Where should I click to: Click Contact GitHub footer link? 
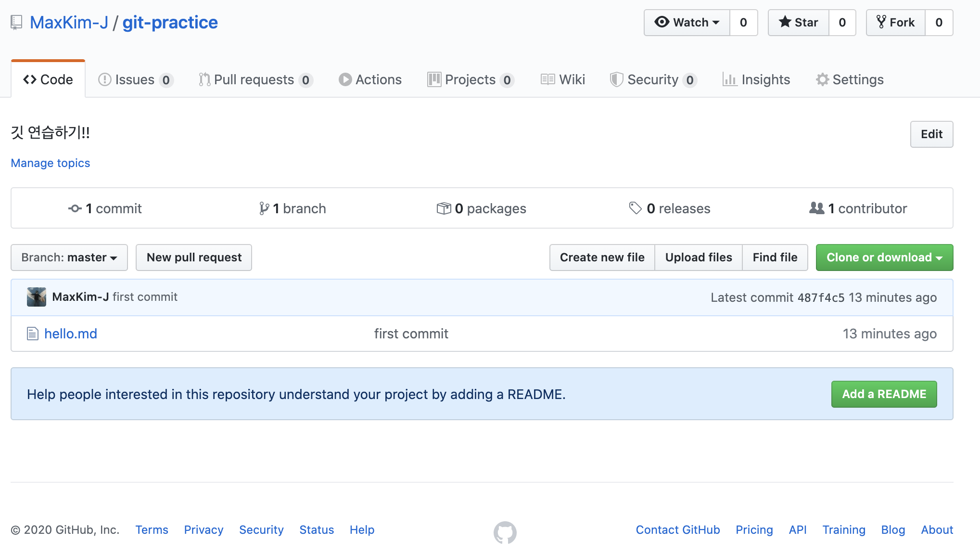(678, 530)
